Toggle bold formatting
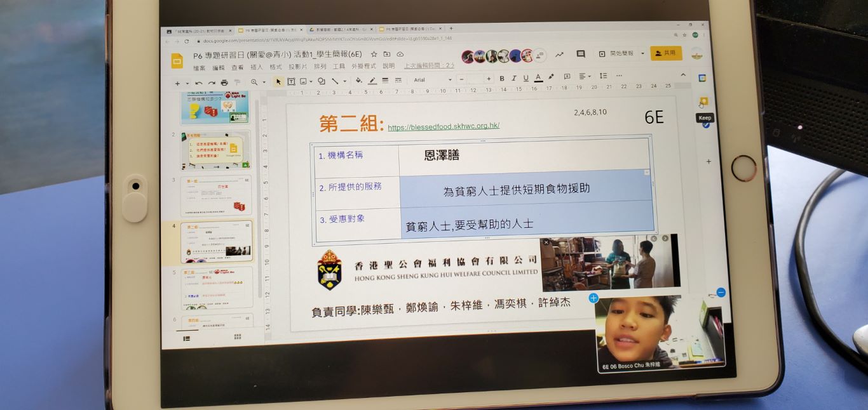This screenshot has height=410, width=868. click(x=501, y=79)
